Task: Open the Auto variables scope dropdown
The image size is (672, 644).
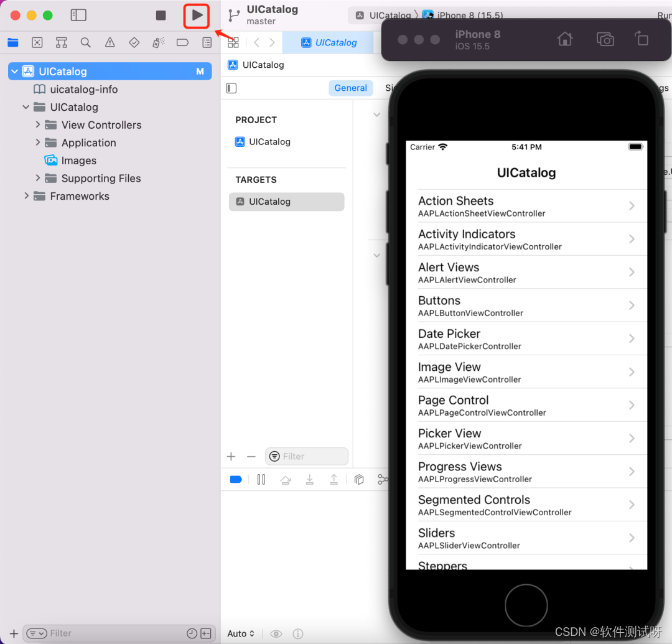Action: (x=241, y=633)
